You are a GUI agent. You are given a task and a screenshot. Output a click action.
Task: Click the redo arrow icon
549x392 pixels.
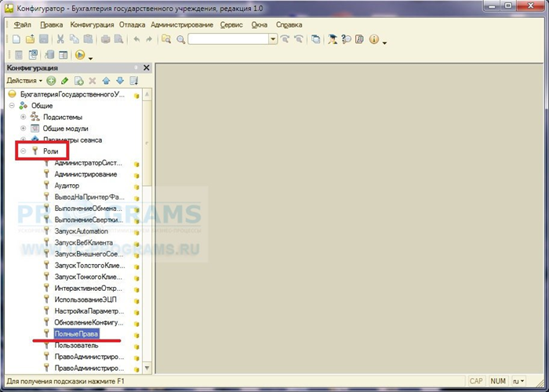point(149,39)
